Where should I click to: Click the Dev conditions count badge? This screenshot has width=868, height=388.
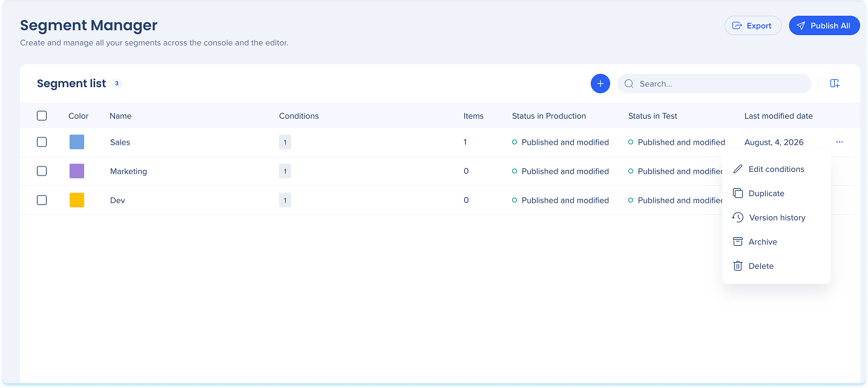pos(285,200)
